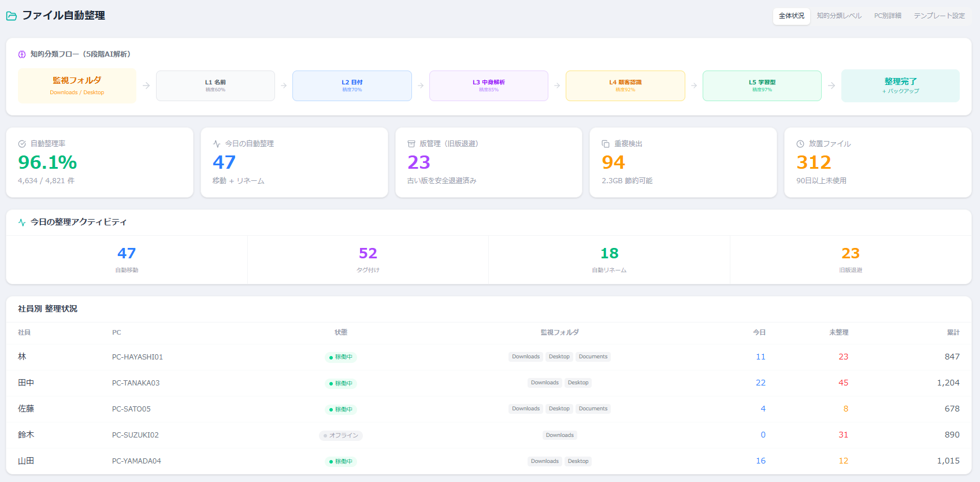Select the L1 名前 classification step
Viewport: 980px width, 482px height.
point(216,86)
